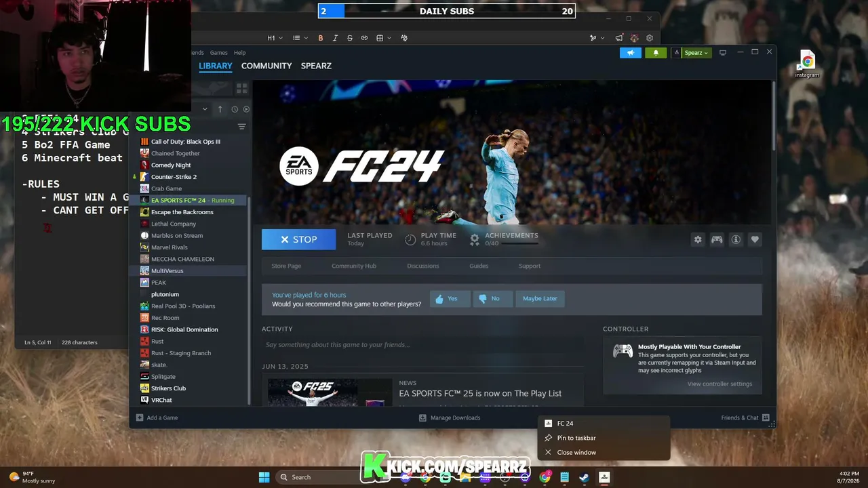
Task: Select Lethal Company in game list
Action: coord(174,224)
